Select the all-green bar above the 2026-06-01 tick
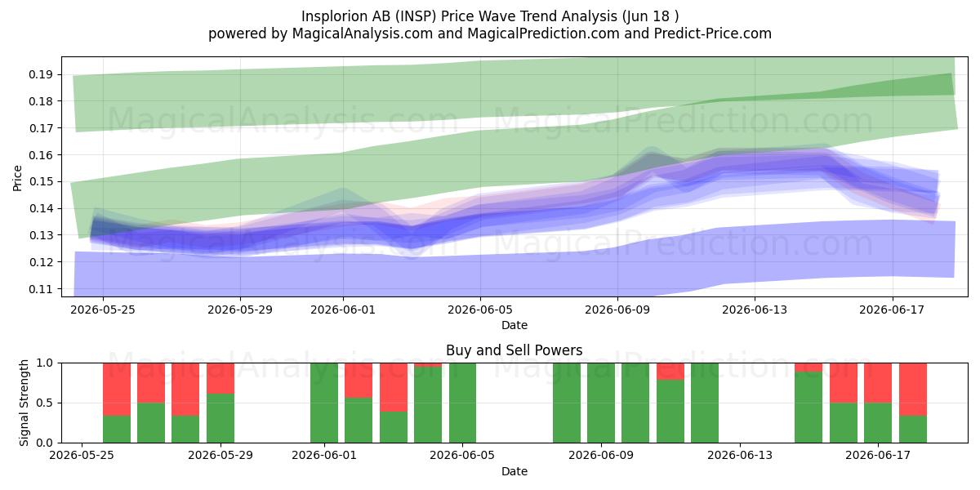Image resolution: width=980 pixels, height=490 pixels. tap(324, 403)
